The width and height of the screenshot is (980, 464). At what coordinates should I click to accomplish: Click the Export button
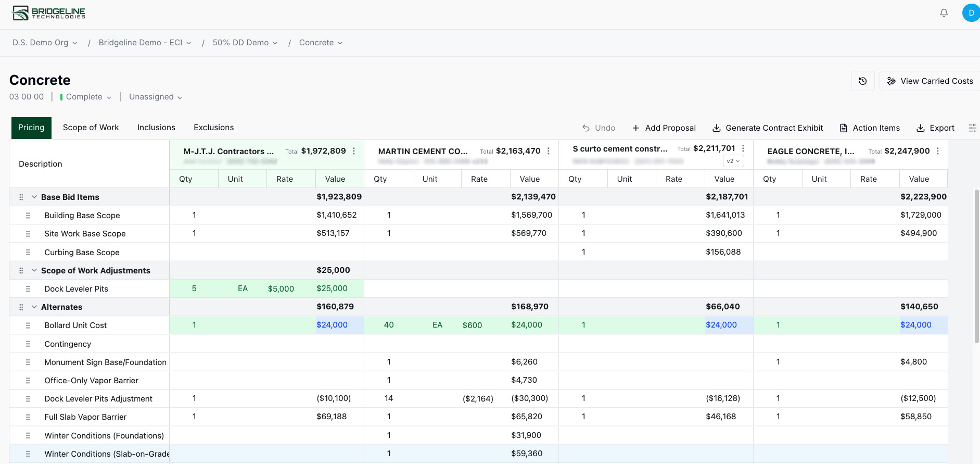(935, 128)
